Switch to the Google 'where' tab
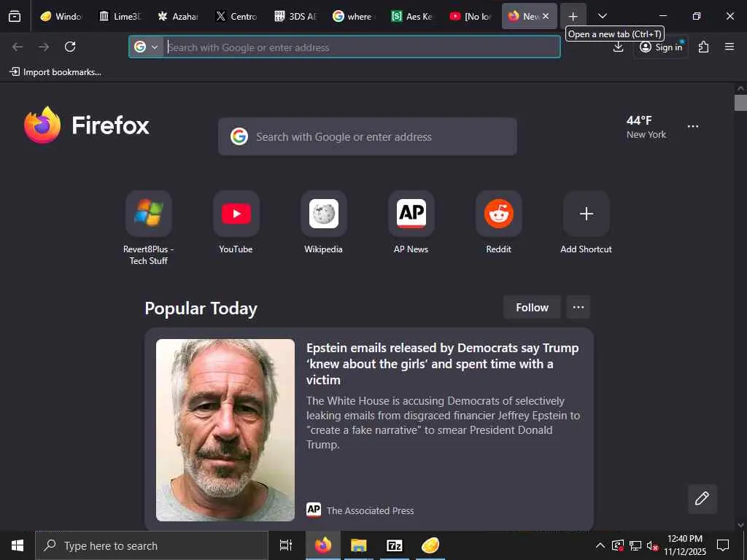747x560 pixels. (x=354, y=16)
